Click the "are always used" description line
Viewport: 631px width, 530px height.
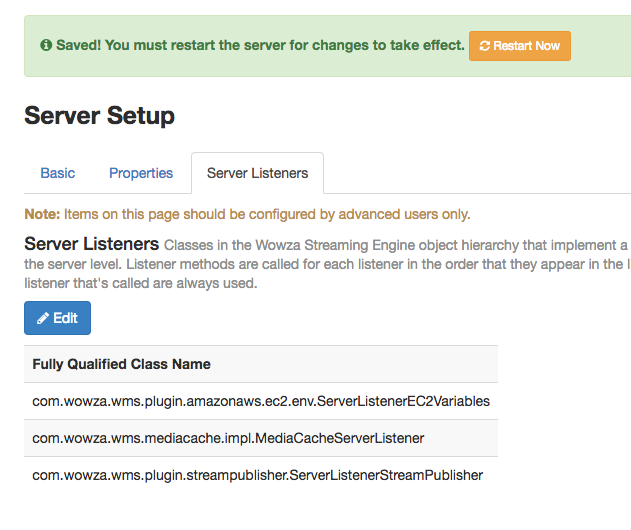140,283
